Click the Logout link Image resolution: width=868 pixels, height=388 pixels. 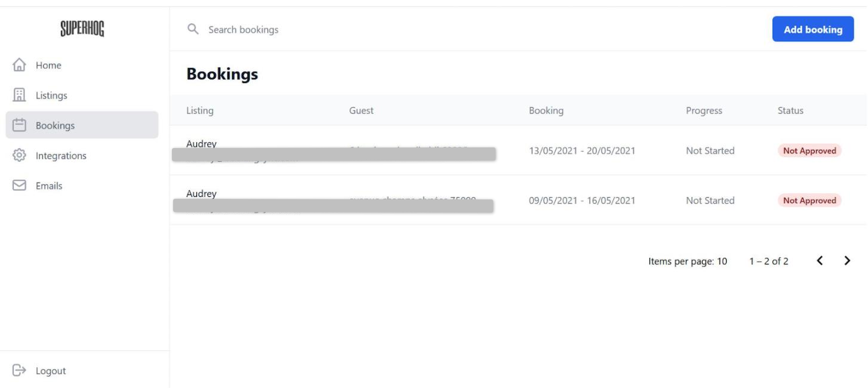[51, 371]
